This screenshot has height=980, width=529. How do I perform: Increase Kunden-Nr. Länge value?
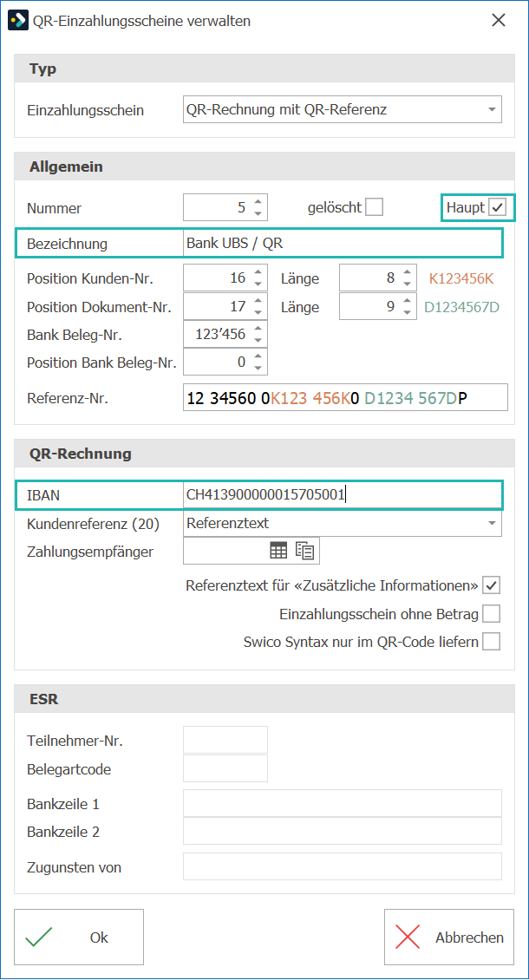pos(407,271)
